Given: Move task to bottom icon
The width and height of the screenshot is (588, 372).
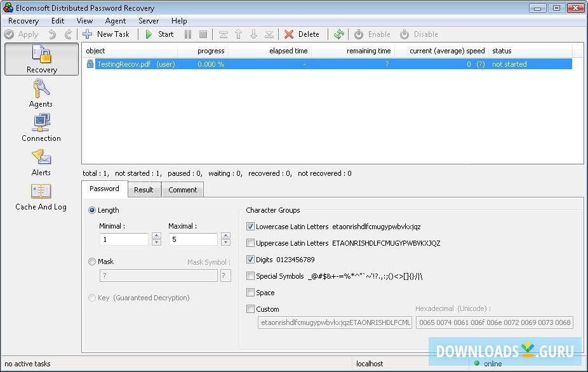Looking at the screenshot, I should click(x=269, y=34).
